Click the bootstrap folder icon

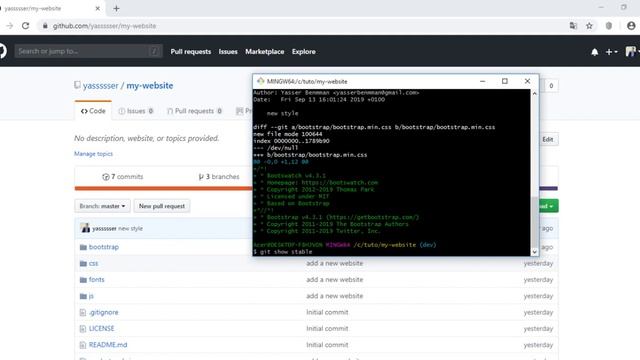coord(83,247)
